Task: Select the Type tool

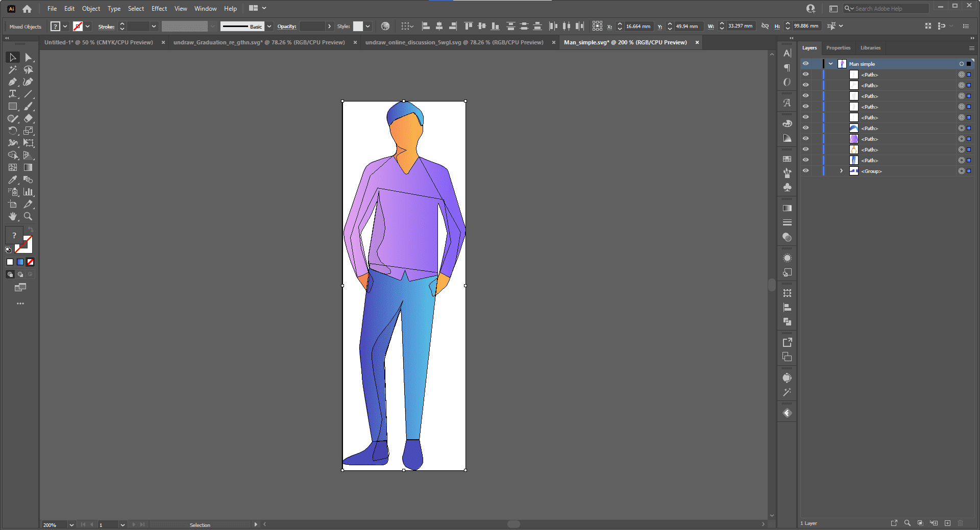Action: [12, 94]
